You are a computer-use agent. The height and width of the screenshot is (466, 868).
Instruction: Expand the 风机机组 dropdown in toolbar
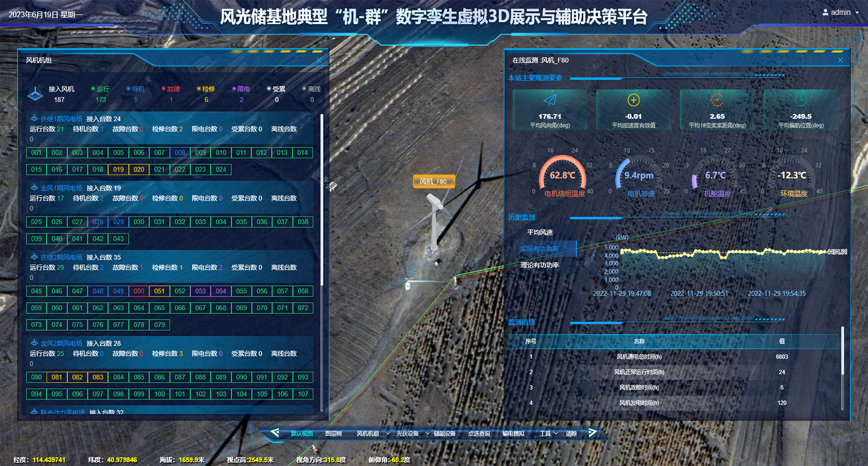pyautogui.click(x=388, y=434)
